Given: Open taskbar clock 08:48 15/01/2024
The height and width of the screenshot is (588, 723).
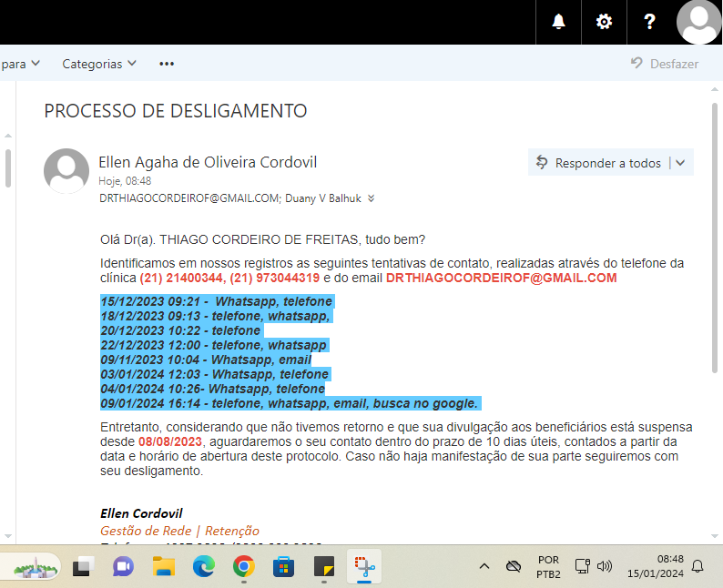Looking at the screenshot, I should point(656,566).
